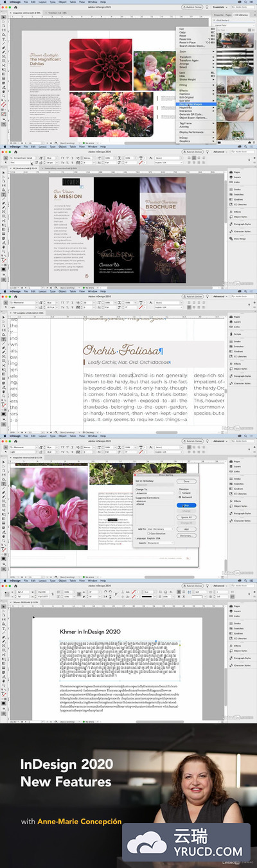This screenshot has width=257, height=868.
Task: Open Character Styles panel in brochure window
Action: pyautogui.click(x=240, y=231)
